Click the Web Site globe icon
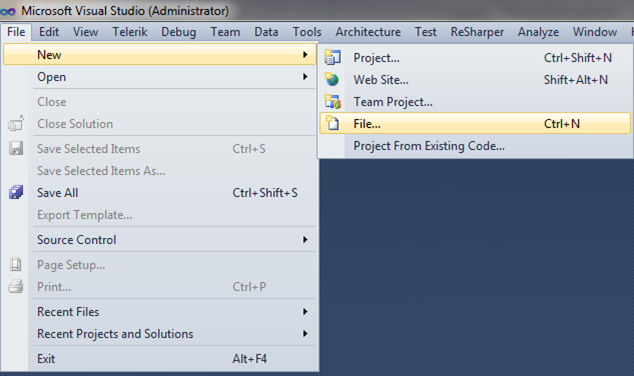634x376 pixels. [x=332, y=79]
